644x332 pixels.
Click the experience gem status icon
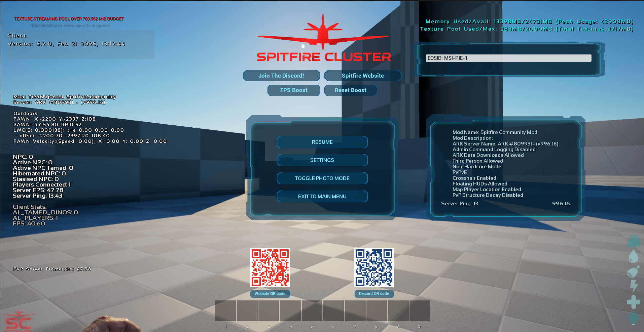(634, 317)
